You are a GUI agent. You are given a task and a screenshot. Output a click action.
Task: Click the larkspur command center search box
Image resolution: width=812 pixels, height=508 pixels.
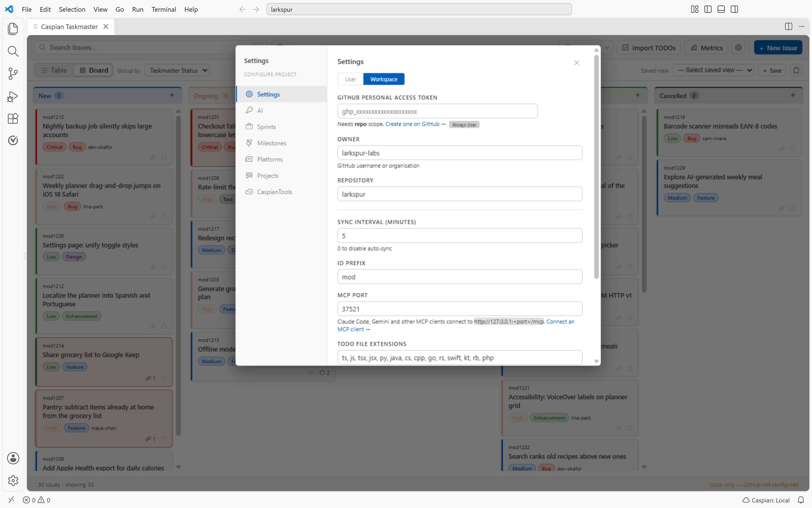click(419, 9)
